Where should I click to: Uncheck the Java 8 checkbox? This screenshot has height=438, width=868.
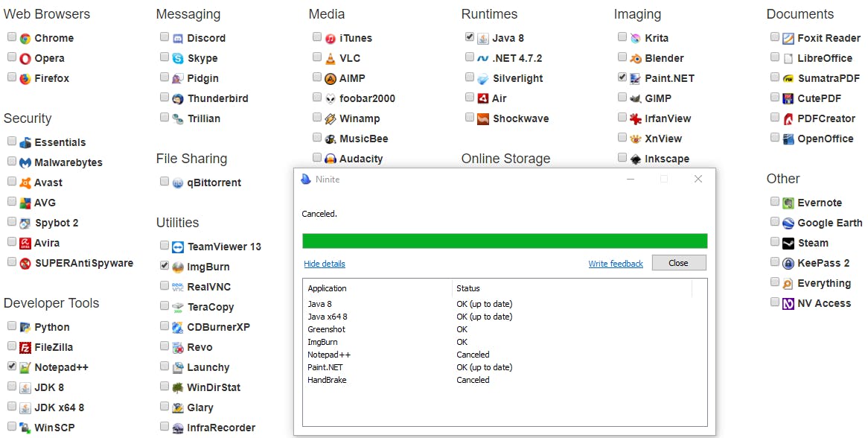(470, 36)
